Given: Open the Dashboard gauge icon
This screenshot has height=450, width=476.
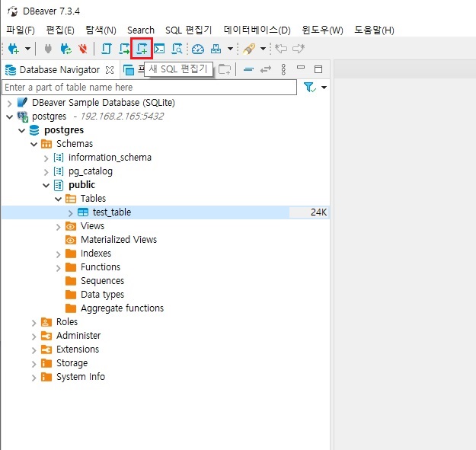Looking at the screenshot, I should coord(198,49).
